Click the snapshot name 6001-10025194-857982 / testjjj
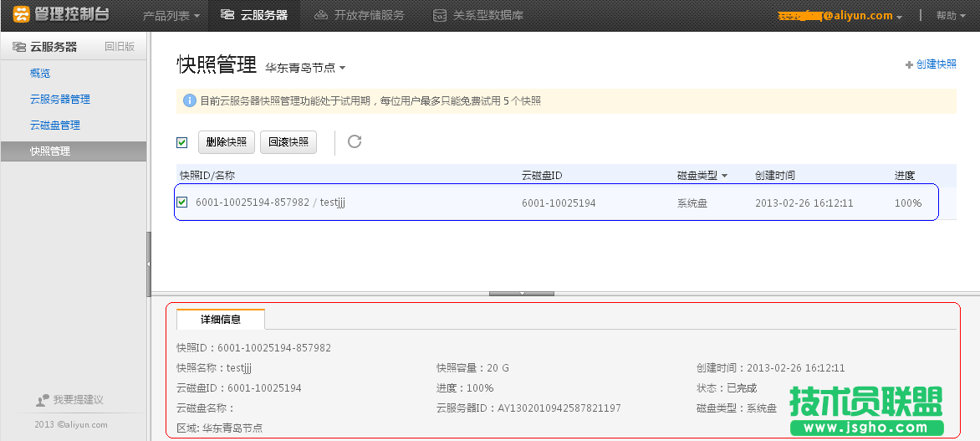The width and height of the screenshot is (980, 441). click(x=270, y=202)
